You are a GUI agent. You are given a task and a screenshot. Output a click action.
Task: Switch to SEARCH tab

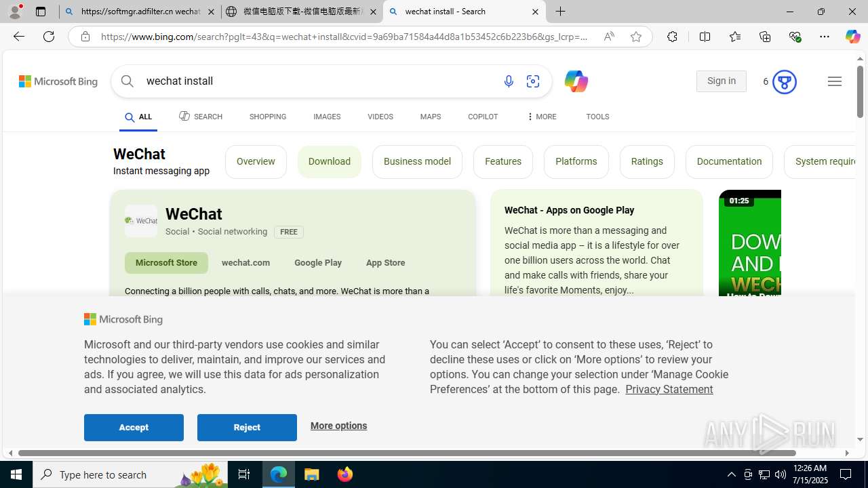[201, 117]
